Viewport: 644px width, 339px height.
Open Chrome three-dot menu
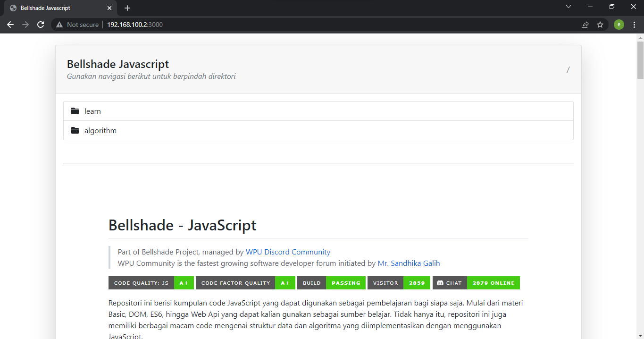[x=634, y=25]
